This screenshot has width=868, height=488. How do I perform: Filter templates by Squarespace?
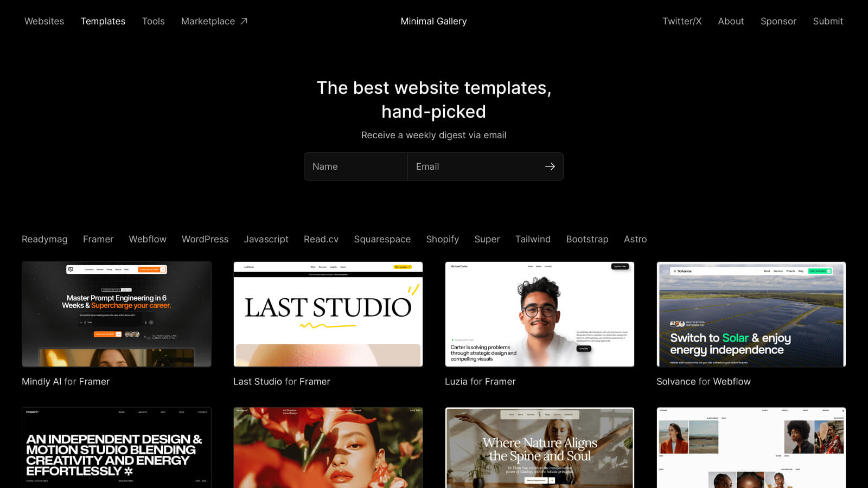tap(382, 239)
